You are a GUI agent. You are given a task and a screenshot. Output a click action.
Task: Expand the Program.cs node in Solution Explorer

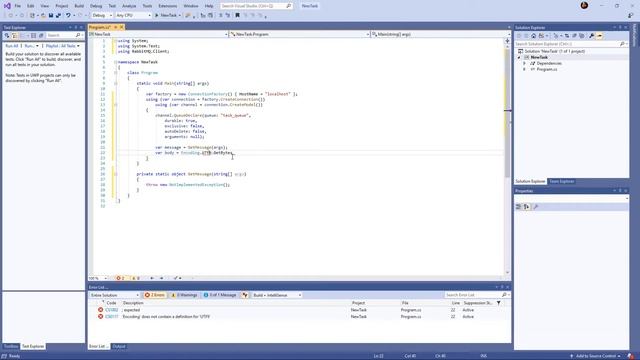point(524,69)
